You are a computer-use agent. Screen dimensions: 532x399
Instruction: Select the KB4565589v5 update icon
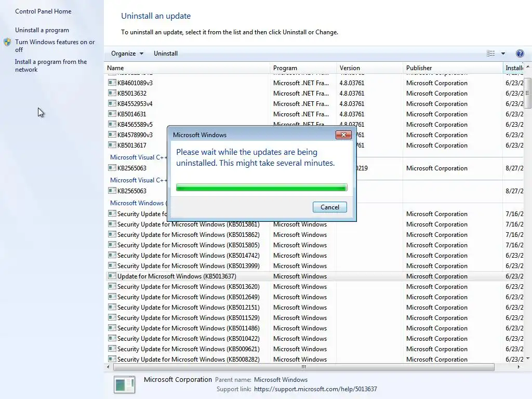coord(112,124)
